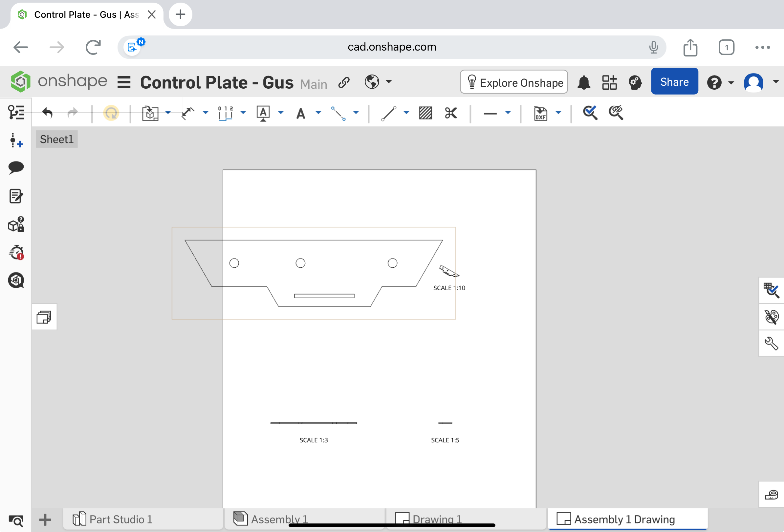The image size is (784, 532).
Task: Open the Sheets panel icon
Action: click(x=44, y=317)
